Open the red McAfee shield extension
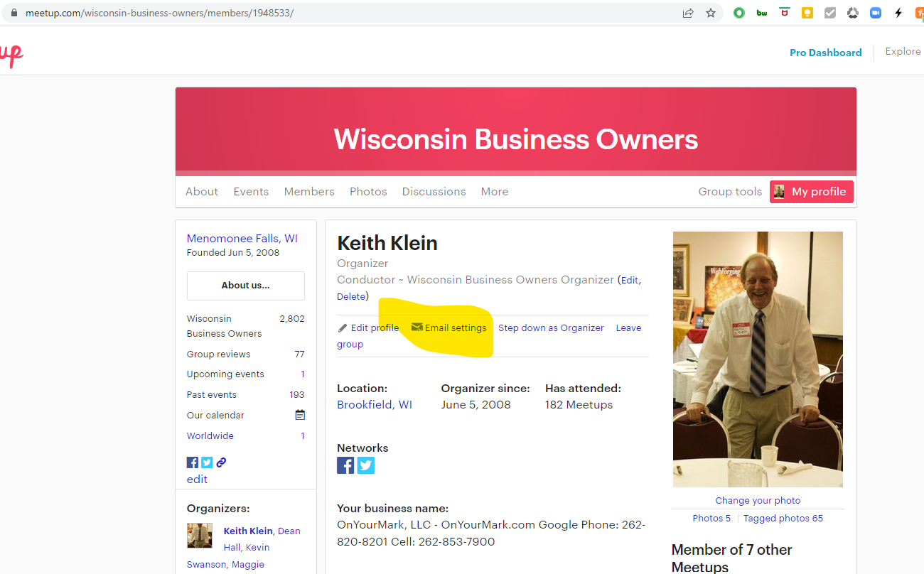 785,13
